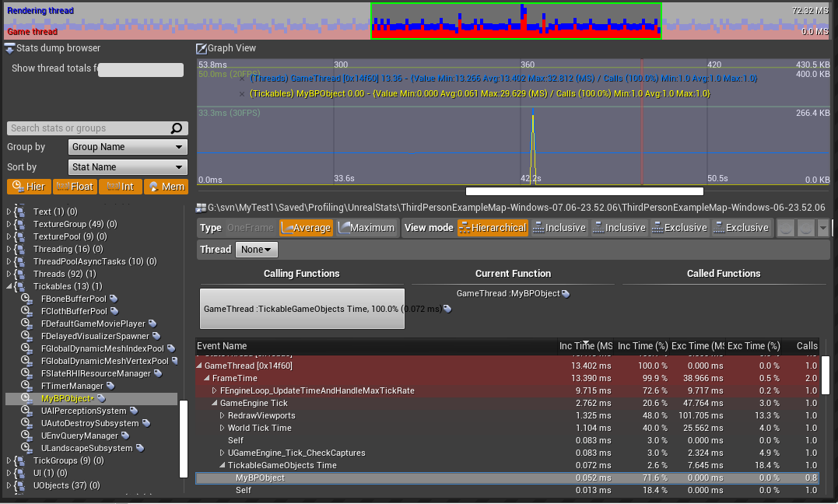Click the tag icon next to UAIPerceptionSystem

pyautogui.click(x=134, y=411)
